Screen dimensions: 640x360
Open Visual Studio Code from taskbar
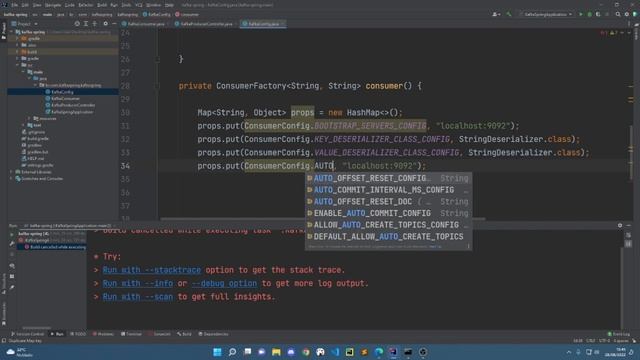click(335, 352)
